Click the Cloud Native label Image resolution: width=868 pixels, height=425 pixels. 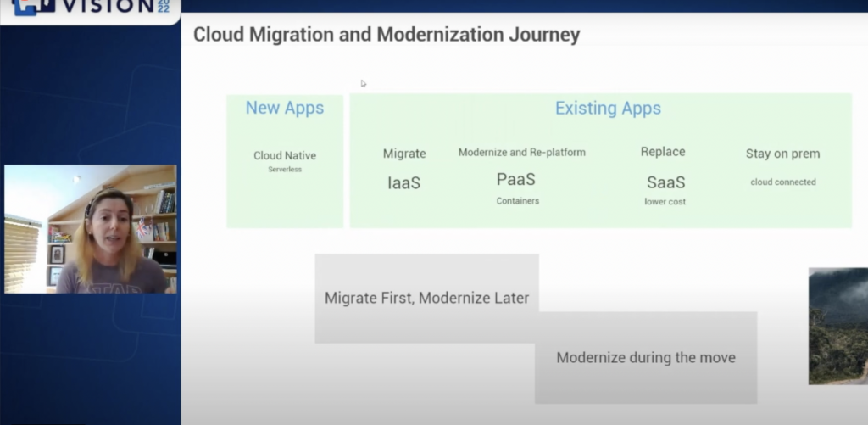[285, 155]
